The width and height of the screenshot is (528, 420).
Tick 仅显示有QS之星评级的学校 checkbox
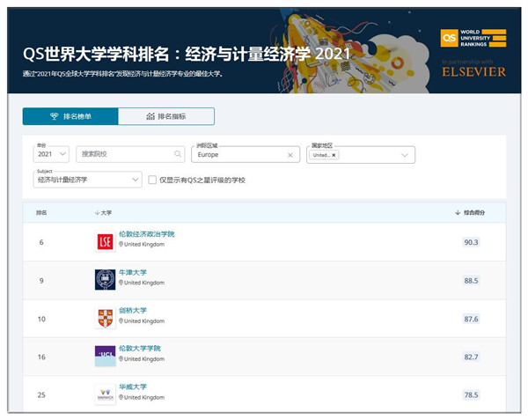[152, 180]
